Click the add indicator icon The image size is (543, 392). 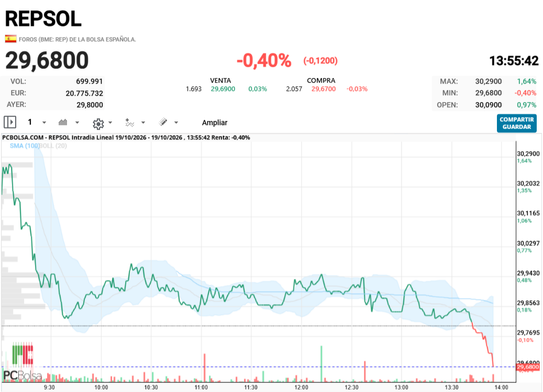129,122
